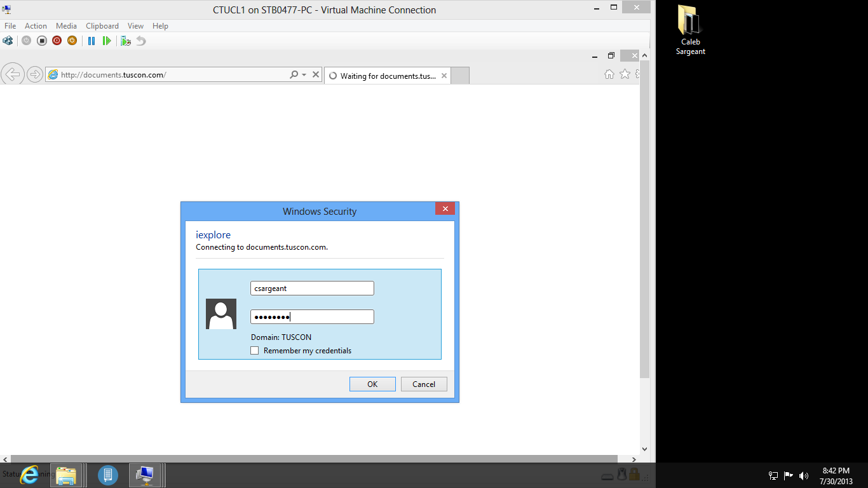Click the volume speaker tray icon

click(804, 475)
